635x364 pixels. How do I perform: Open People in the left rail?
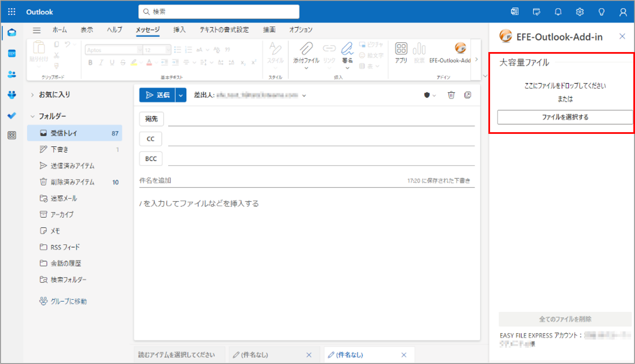(12, 74)
